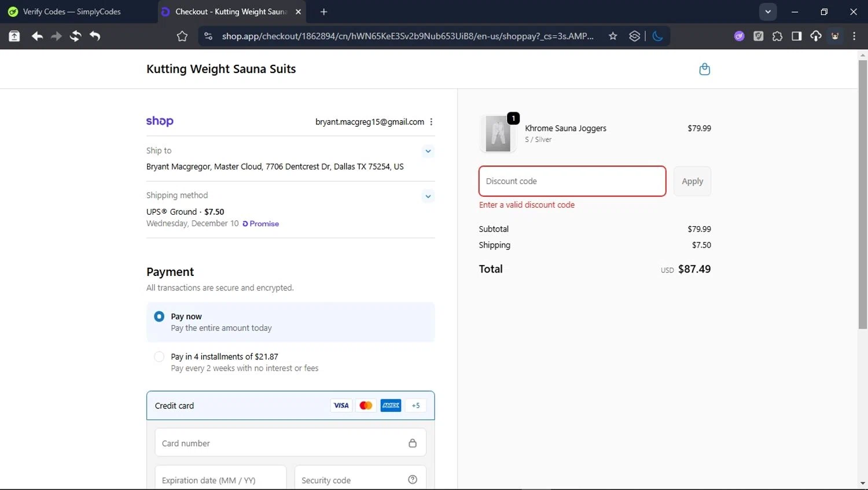Image resolution: width=868 pixels, height=490 pixels.
Task: Close the Checkout tab
Action: pyautogui.click(x=299, y=12)
